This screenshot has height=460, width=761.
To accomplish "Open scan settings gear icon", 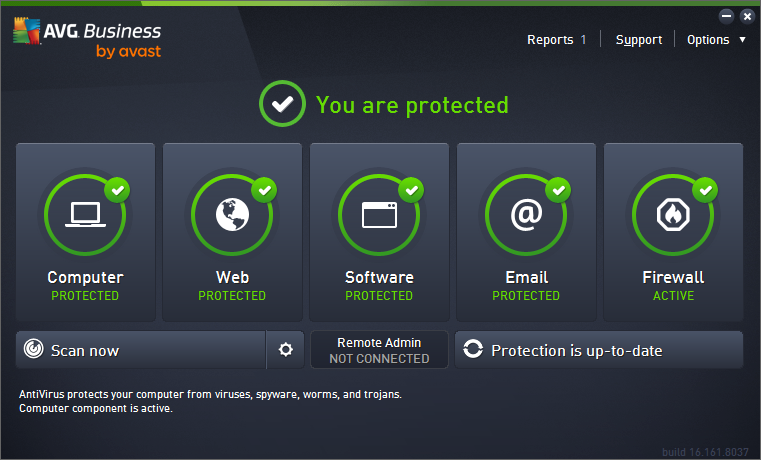I will [286, 350].
